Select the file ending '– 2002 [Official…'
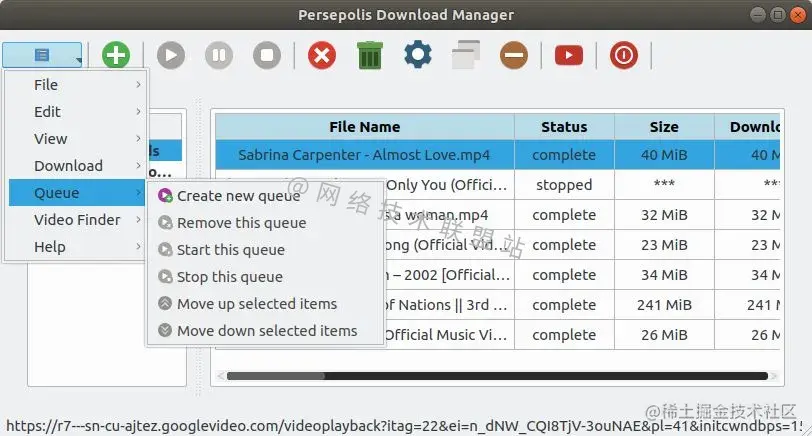 [x=448, y=275]
